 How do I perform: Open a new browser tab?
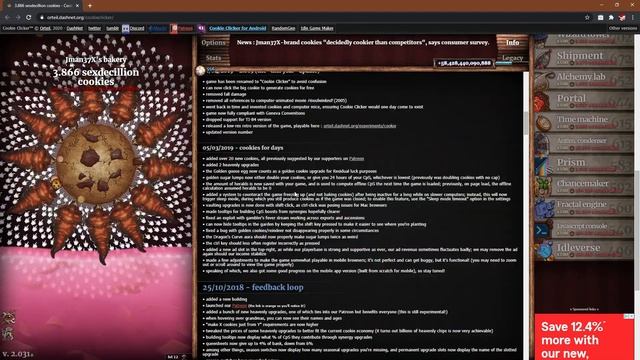coord(90,6)
